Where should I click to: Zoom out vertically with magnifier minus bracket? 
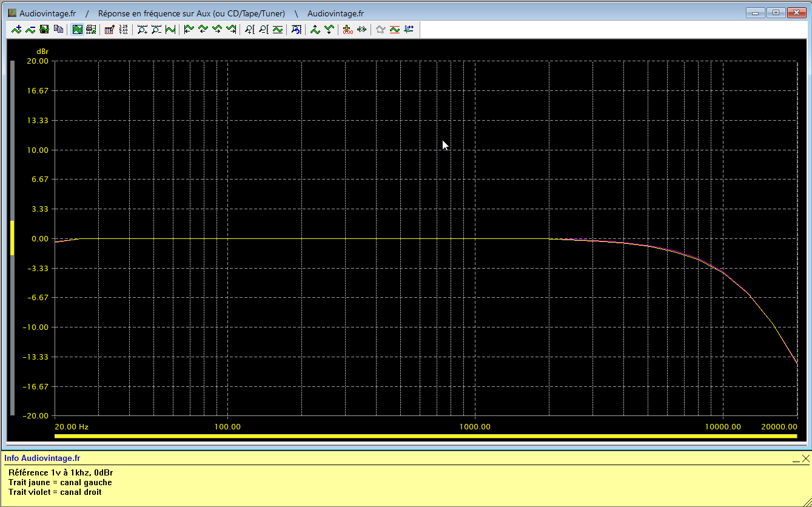click(x=264, y=29)
